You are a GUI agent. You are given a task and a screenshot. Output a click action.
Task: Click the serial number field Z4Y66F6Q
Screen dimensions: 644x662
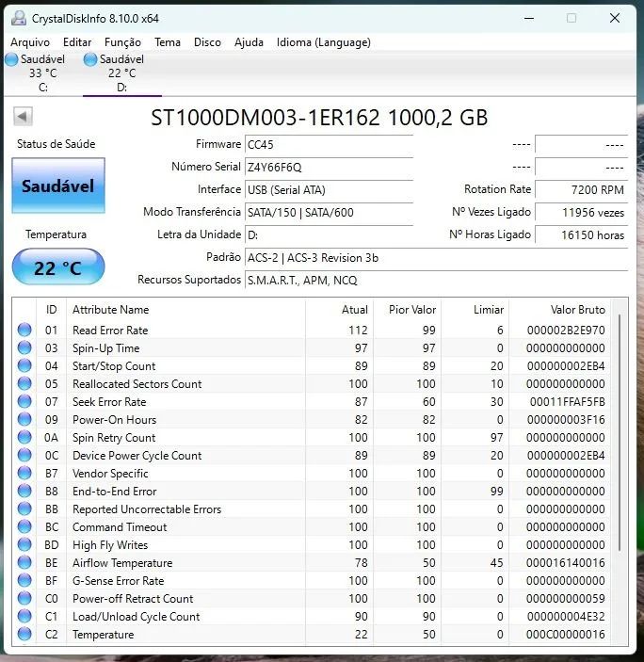click(x=329, y=168)
